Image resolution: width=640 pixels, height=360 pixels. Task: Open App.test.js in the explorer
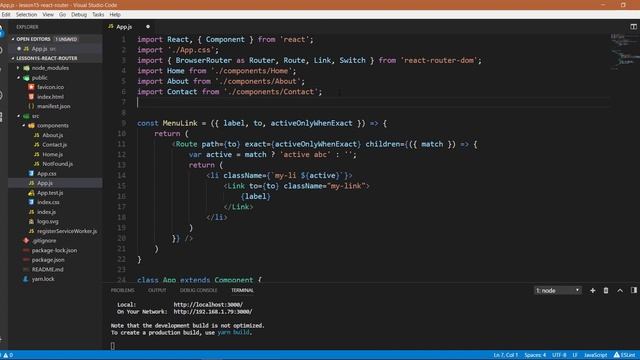point(50,193)
